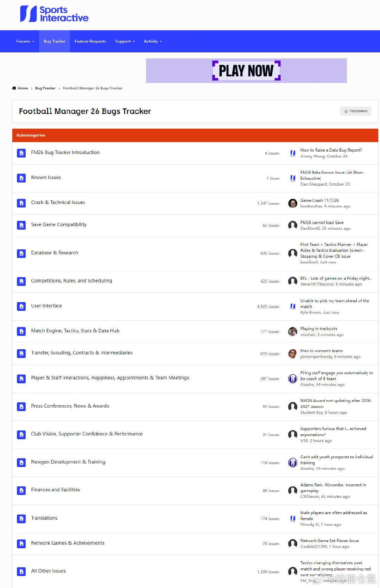Open Transfer, Scouting, Contracts & Intermediaries
This screenshot has width=380, height=588.
(82, 353)
